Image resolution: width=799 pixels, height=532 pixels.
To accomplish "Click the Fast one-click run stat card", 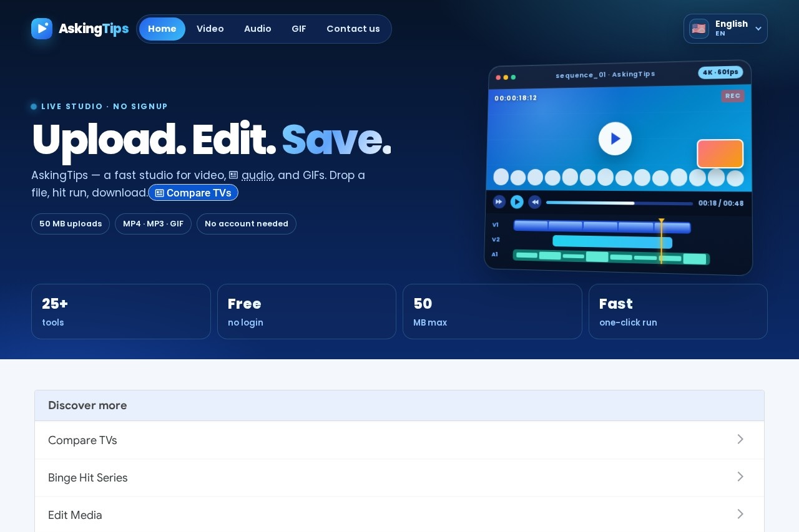I will point(678,312).
